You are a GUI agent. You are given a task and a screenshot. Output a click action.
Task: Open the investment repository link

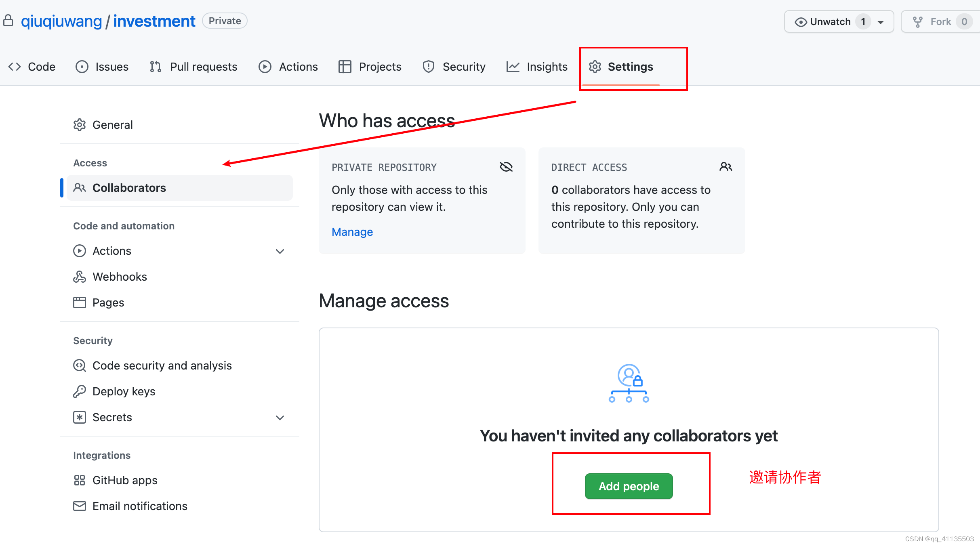coord(154,21)
